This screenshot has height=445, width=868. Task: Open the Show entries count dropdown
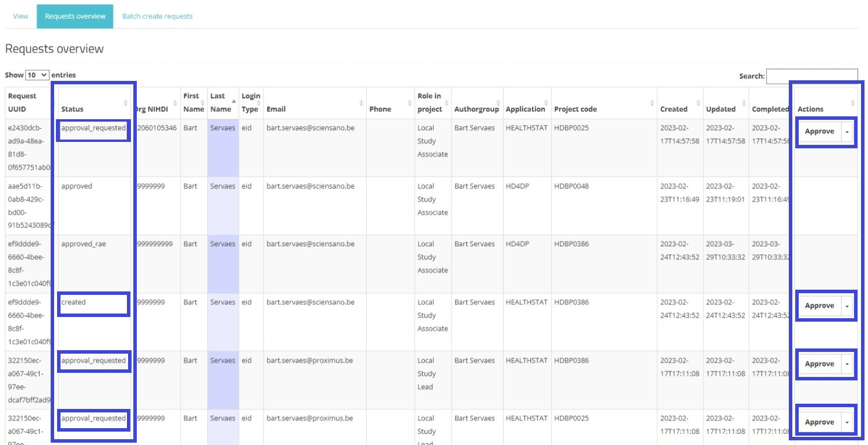pyautogui.click(x=37, y=75)
